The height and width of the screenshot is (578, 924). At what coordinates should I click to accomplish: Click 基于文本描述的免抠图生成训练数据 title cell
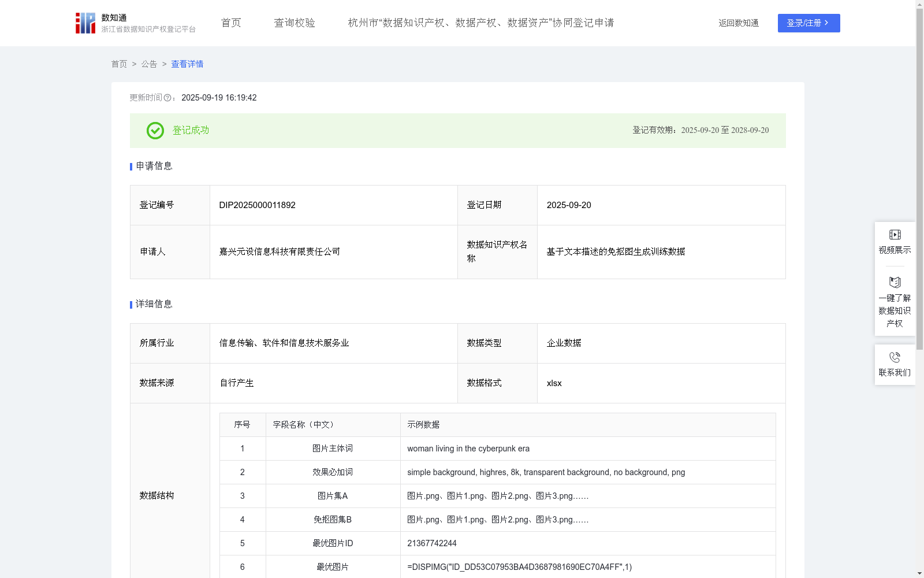coord(661,252)
